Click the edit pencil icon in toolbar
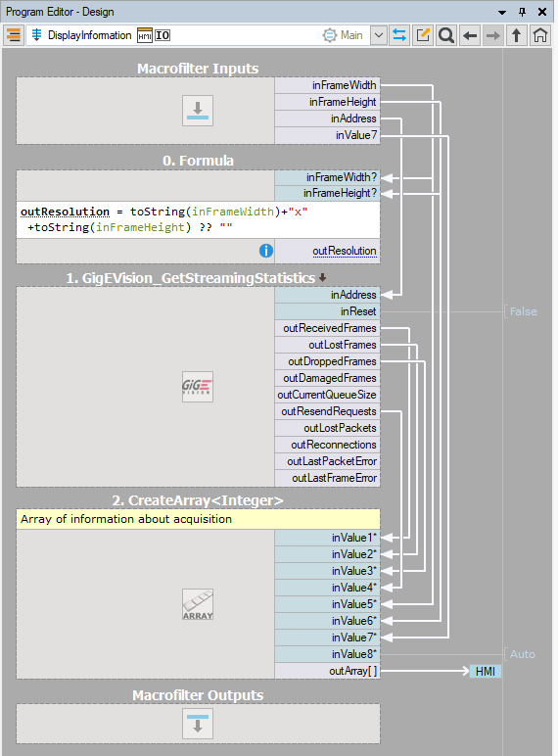 (x=423, y=35)
